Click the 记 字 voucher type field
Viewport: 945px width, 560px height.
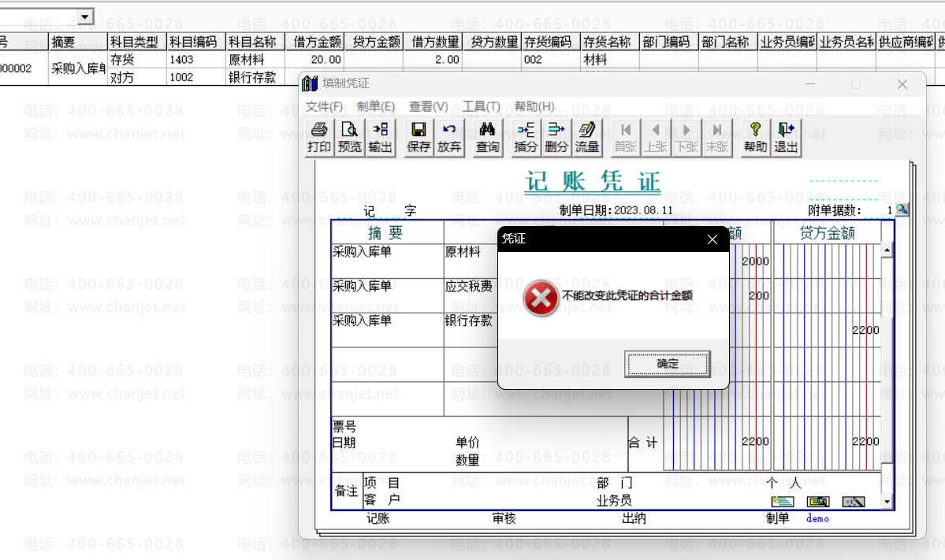[x=389, y=211]
